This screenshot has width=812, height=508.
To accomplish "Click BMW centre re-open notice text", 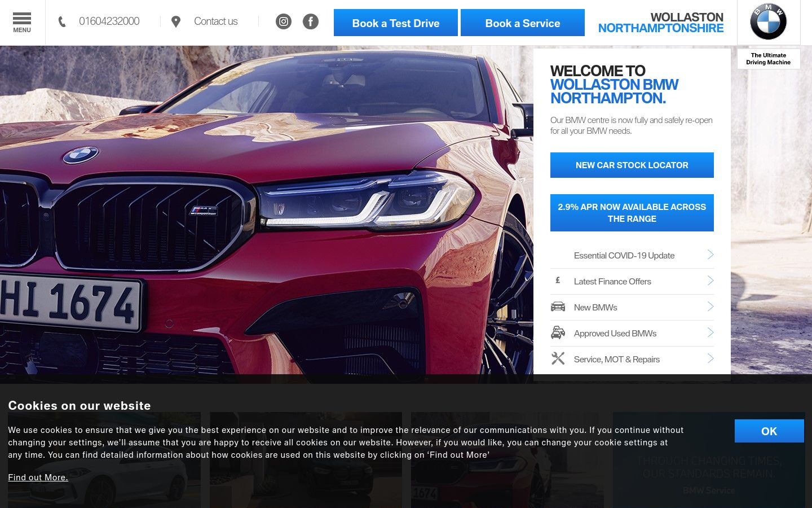I will 632,125.
